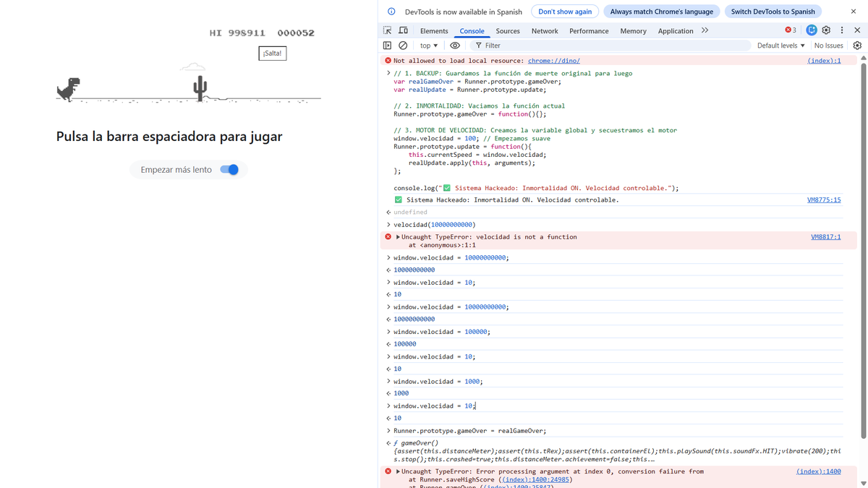Click the VM8775:15 source link
Screen dimensions: 868x488
[824, 200]
